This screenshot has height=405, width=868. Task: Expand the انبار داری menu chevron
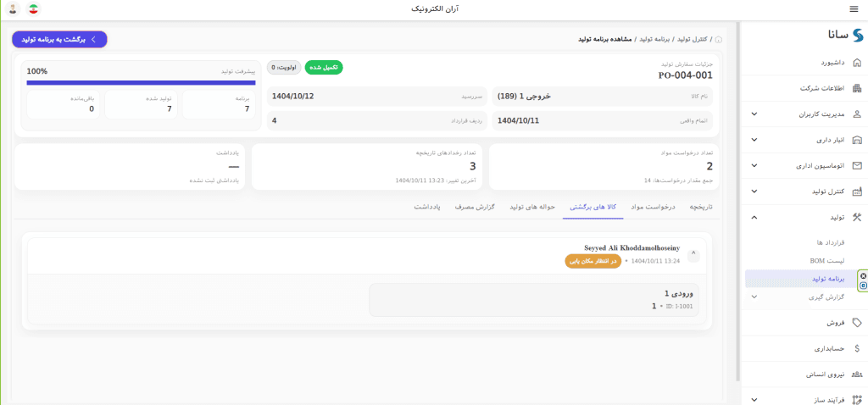754,140
